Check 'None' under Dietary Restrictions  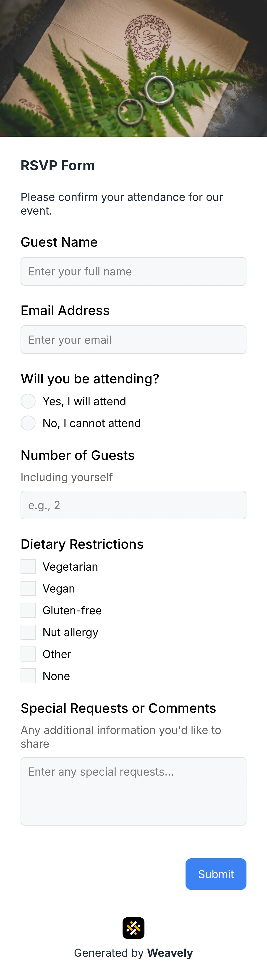click(x=28, y=676)
